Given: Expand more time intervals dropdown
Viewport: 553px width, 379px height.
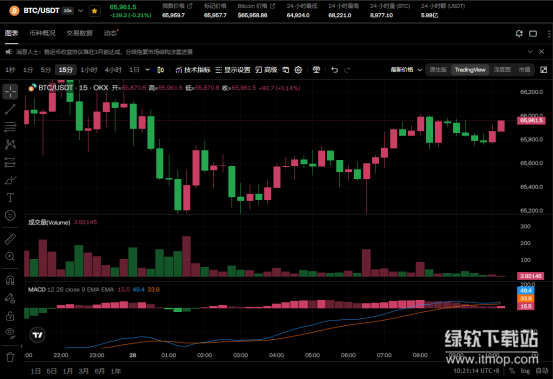Looking at the screenshot, I should [147, 70].
